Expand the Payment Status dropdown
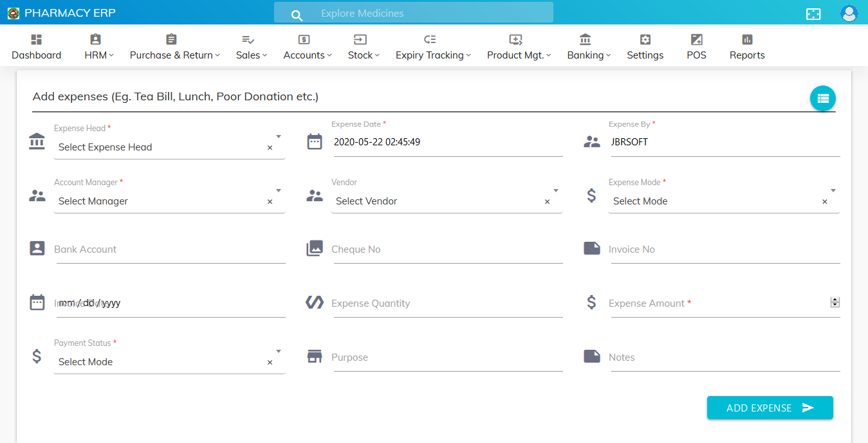Viewport: 868px width, 443px height. pyautogui.click(x=279, y=351)
